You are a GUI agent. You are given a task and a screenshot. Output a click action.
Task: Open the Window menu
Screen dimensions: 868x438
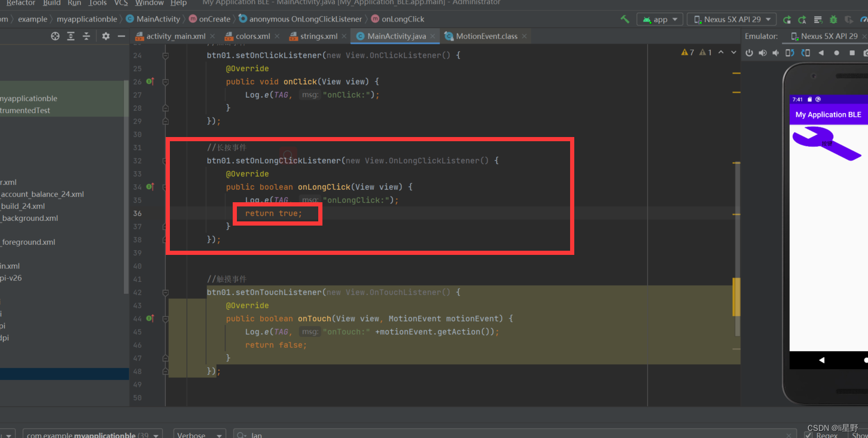coord(150,3)
